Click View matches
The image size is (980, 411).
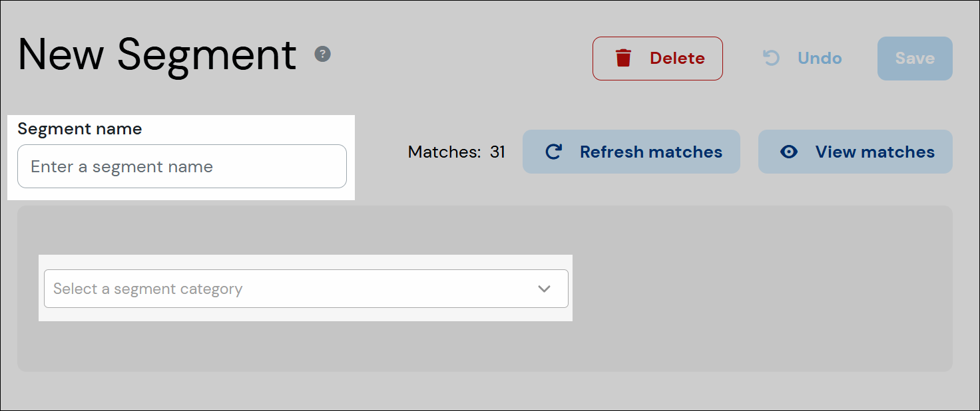(855, 152)
